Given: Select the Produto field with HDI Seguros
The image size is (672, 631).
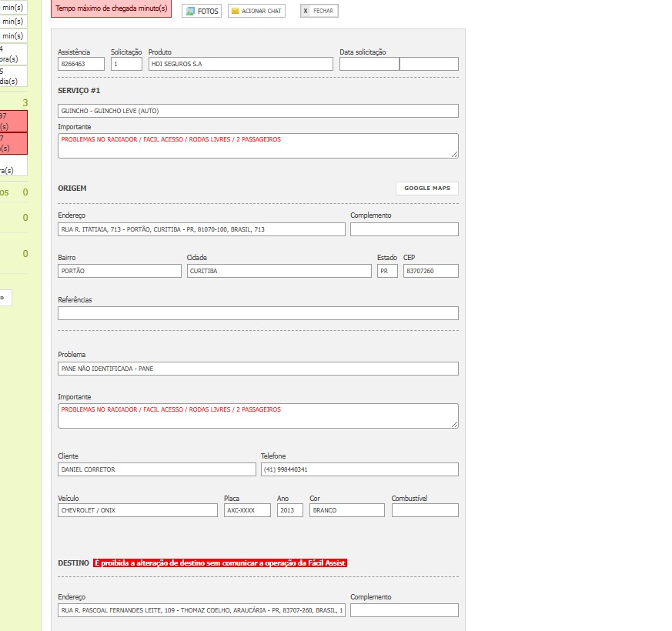Looking at the screenshot, I should coord(240,65).
